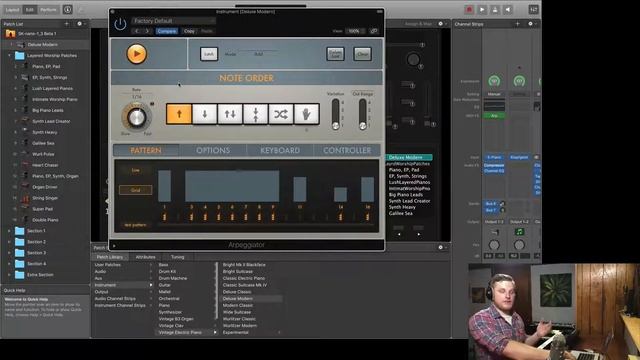Add a new patch with Patch List plus
This screenshot has height=360, width=640.
click(67, 24)
